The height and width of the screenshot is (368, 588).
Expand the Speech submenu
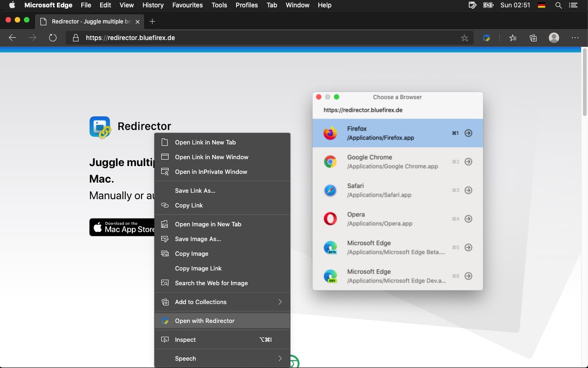222,358
